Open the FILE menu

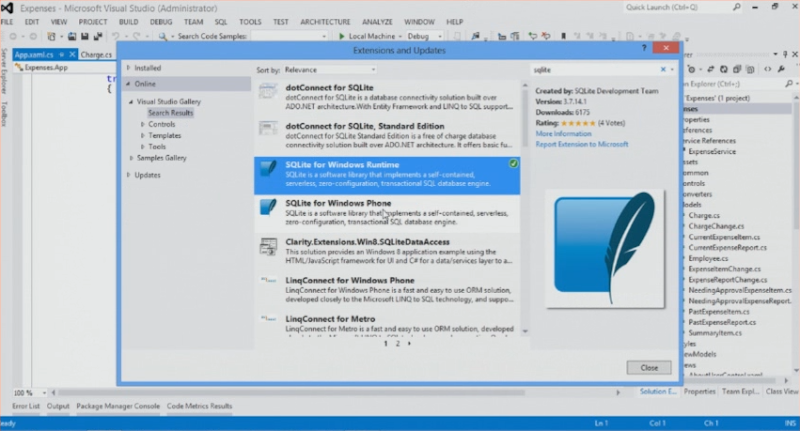coord(7,22)
